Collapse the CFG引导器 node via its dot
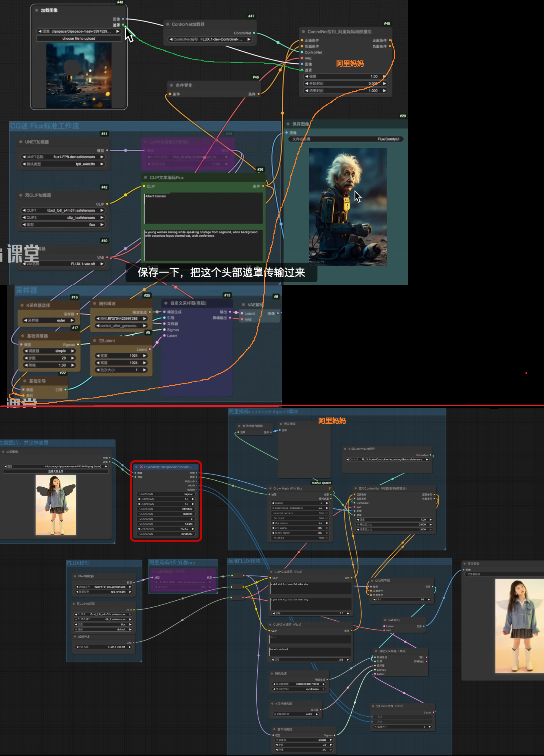The width and height of the screenshot is (544, 756). [372, 580]
